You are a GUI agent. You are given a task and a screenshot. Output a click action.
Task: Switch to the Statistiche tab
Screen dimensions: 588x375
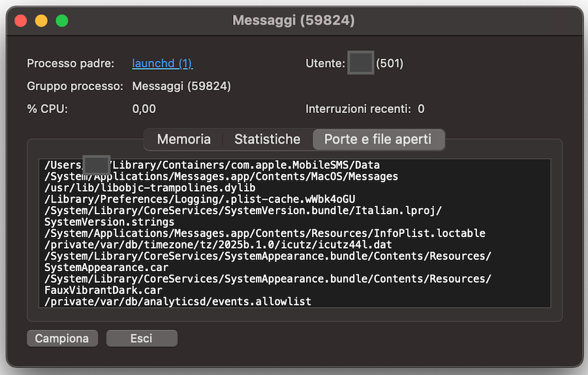click(x=268, y=139)
